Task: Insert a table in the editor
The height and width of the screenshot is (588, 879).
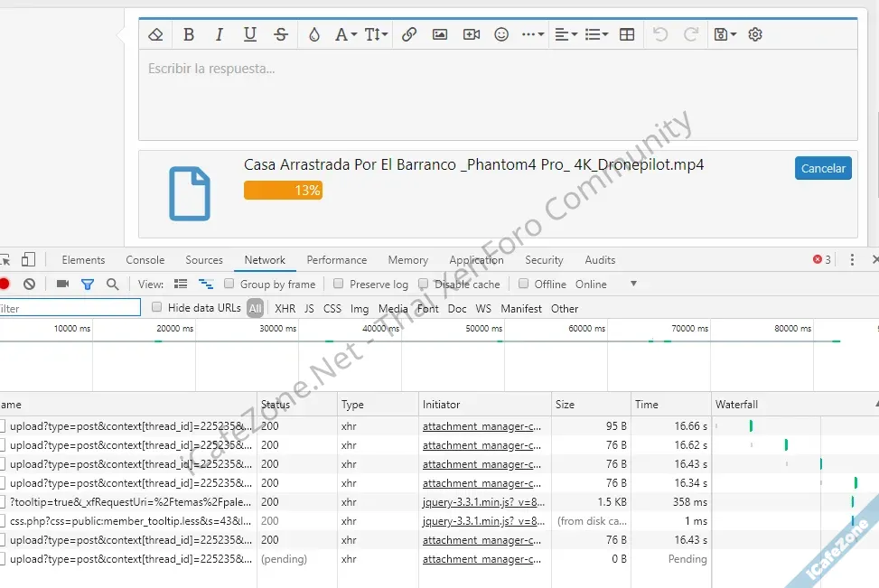Action: pyautogui.click(x=627, y=34)
